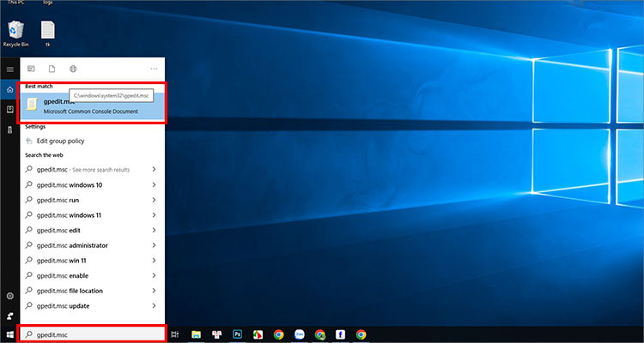
Task: Open the notebook icon below Home
Action: coord(10,109)
